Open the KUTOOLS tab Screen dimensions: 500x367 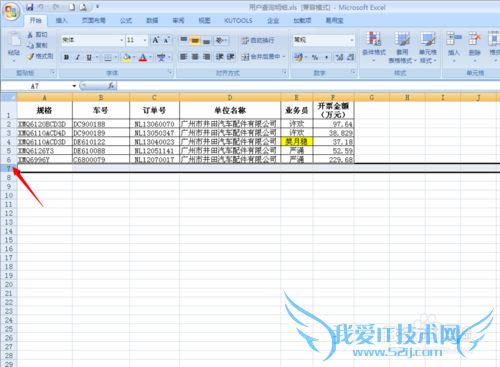point(238,21)
